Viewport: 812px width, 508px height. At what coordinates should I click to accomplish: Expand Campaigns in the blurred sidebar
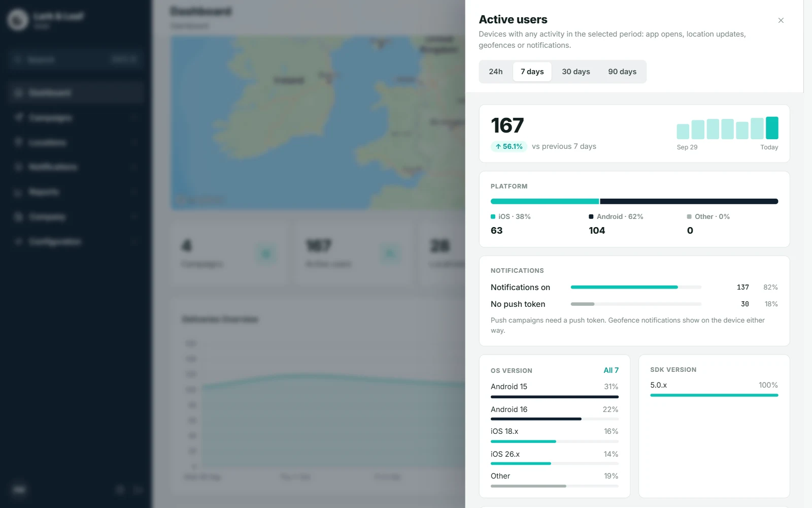(x=76, y=117)
